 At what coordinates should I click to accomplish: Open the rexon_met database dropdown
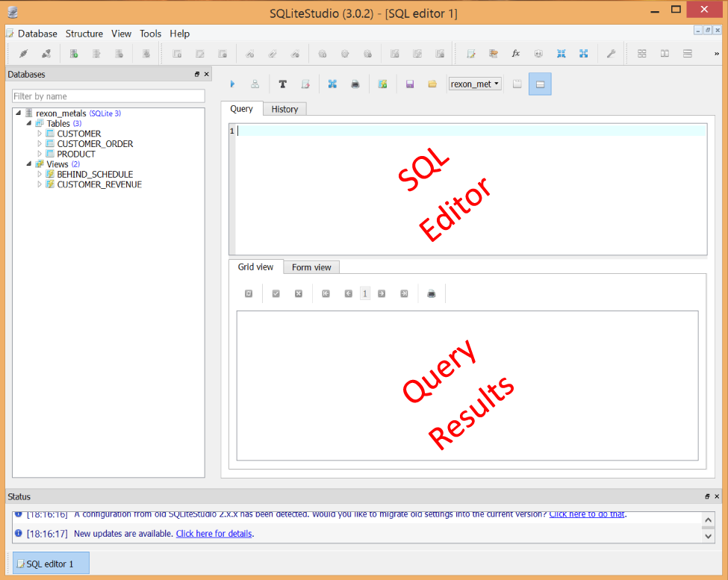click(475, 84)
